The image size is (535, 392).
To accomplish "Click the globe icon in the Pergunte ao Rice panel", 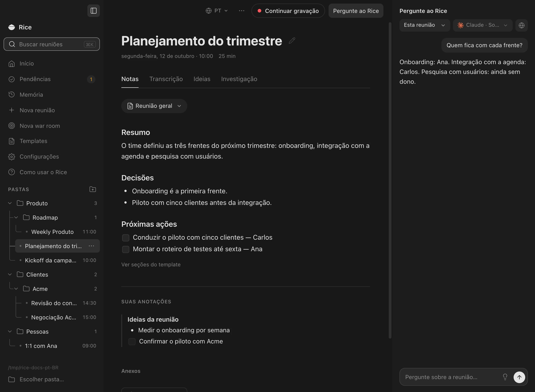I will click(521, 25).
